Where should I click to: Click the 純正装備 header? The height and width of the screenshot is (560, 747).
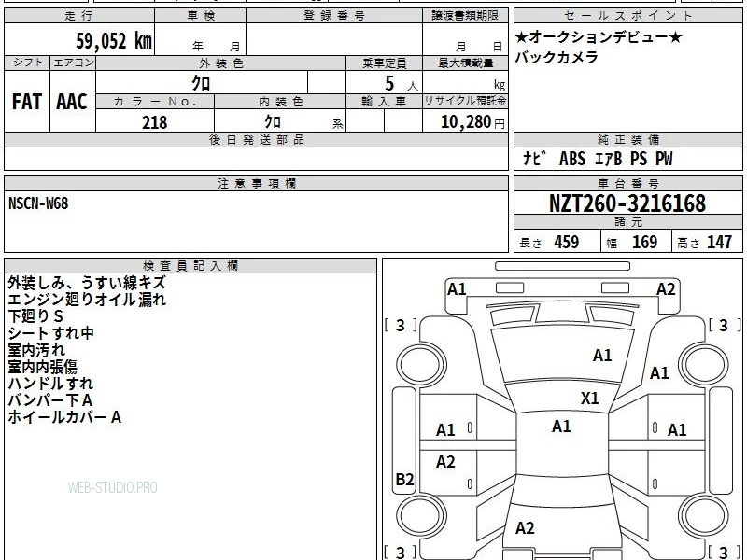tap(627, 139)
